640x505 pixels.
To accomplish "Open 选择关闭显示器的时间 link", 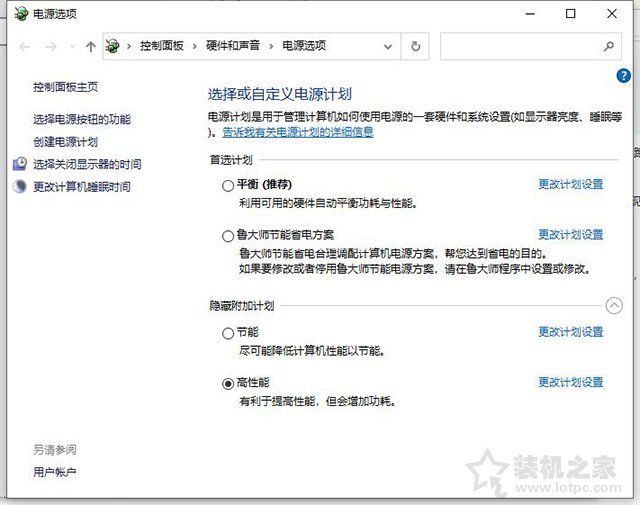I will click(87, 164).
